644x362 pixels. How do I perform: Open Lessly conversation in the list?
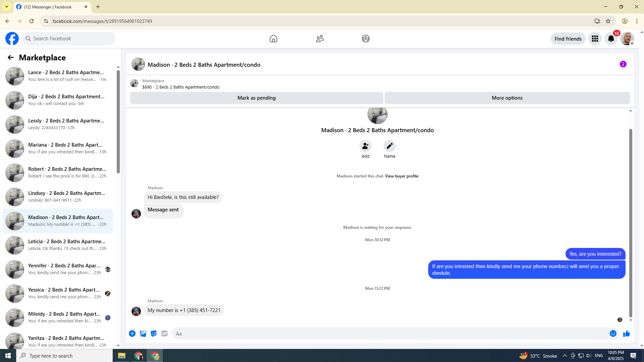point(58,124)
